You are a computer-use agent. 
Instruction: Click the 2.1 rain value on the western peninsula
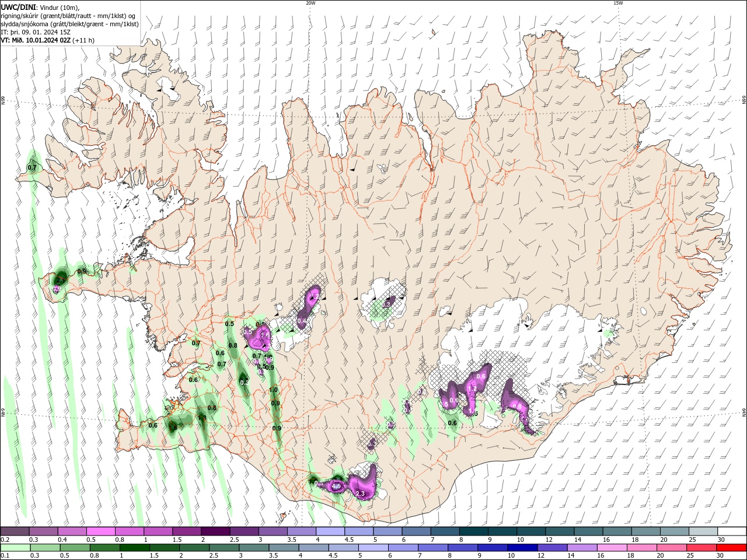[61, 281]
